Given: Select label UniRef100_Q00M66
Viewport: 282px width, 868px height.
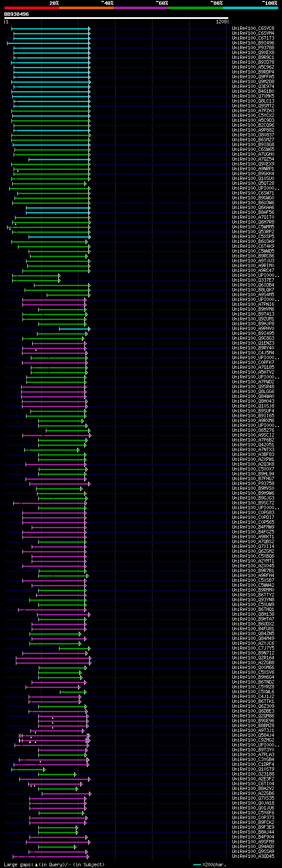Looking at the screenshot, I should [x=253, y=667].
